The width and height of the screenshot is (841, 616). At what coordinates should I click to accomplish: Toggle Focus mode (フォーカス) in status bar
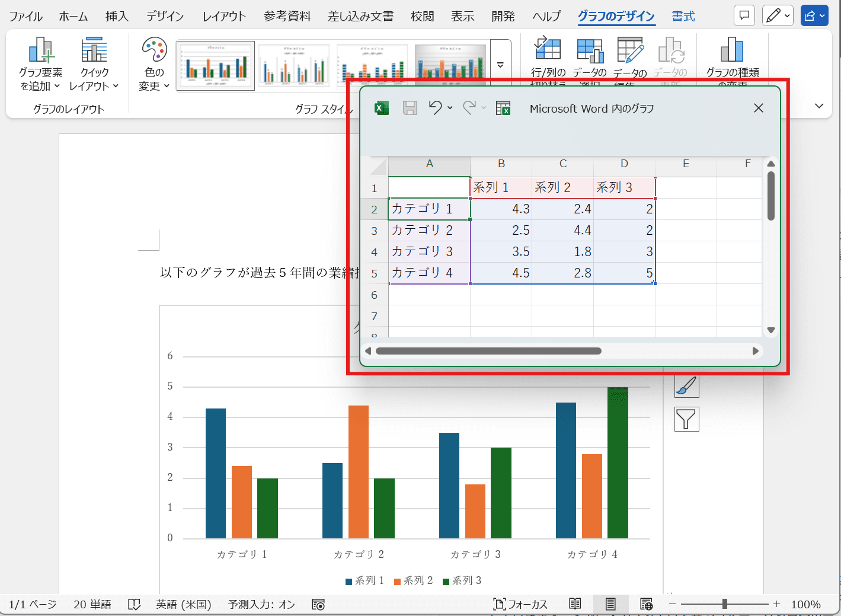coord(520,604)
